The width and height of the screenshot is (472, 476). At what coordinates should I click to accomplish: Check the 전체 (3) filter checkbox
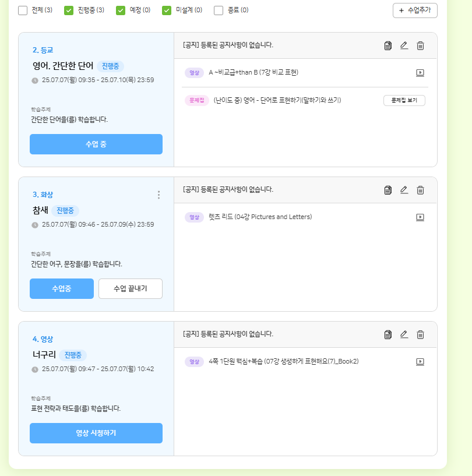pos(23,10)
